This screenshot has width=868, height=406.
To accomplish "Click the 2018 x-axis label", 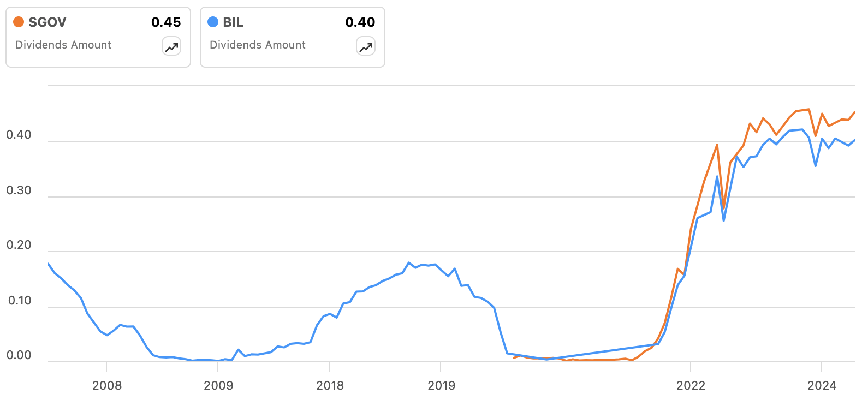I will (330, 386).
